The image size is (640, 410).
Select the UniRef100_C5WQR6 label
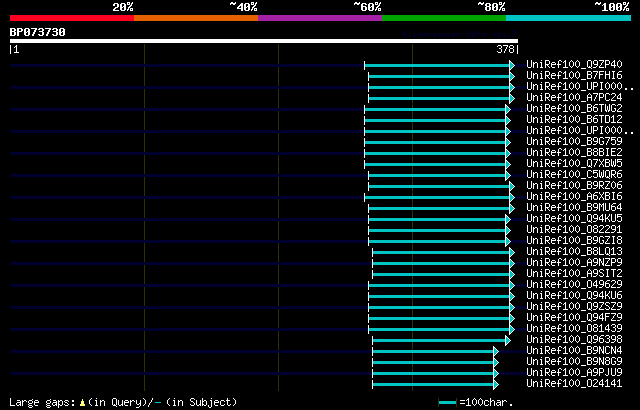click(574, 175)
